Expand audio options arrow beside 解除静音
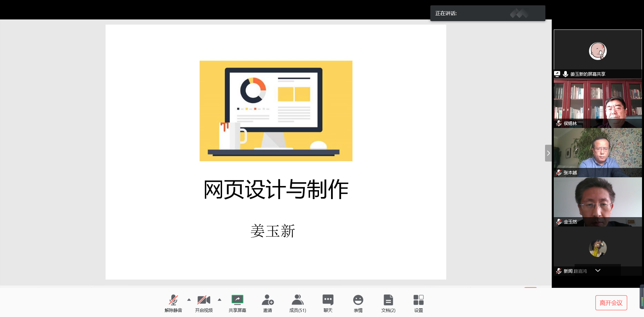Image resolution: width=644 pixels, height=317 pixels. point(189,300)
